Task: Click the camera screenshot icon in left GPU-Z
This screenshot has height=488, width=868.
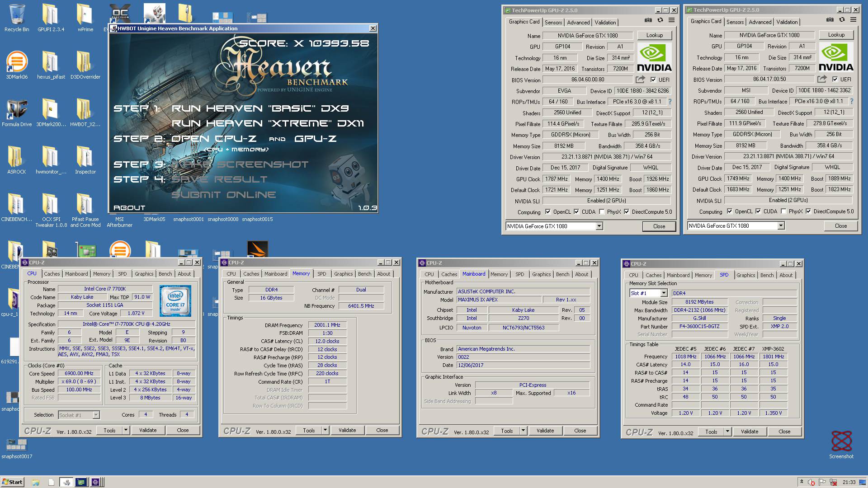Action: tap(648, 20)
